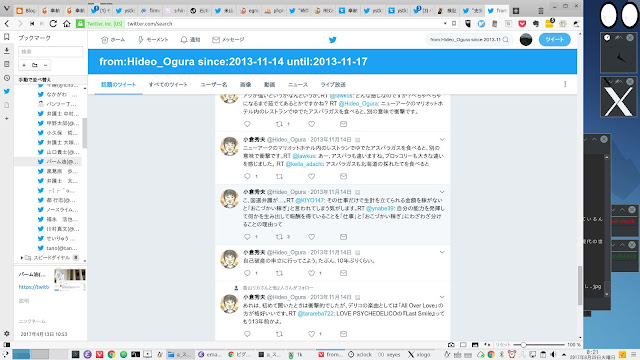
Task: Click the capture page camera icon in the status bar
Action: [451, 344]
